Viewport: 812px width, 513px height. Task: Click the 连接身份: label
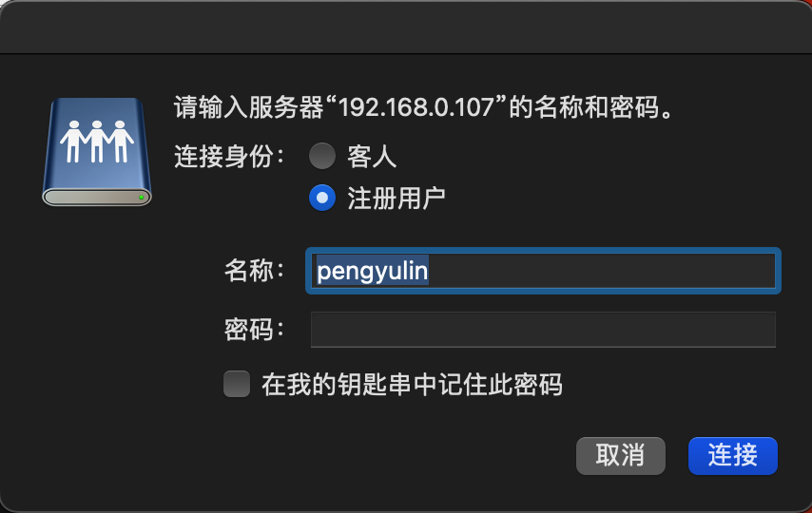click(x=229, y=156)
